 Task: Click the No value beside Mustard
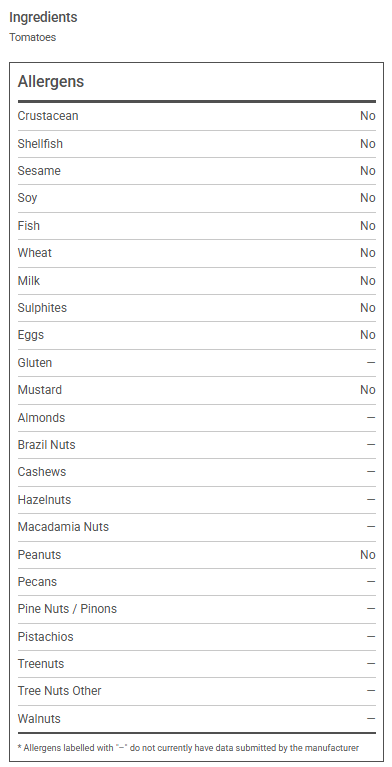[368, 390]
